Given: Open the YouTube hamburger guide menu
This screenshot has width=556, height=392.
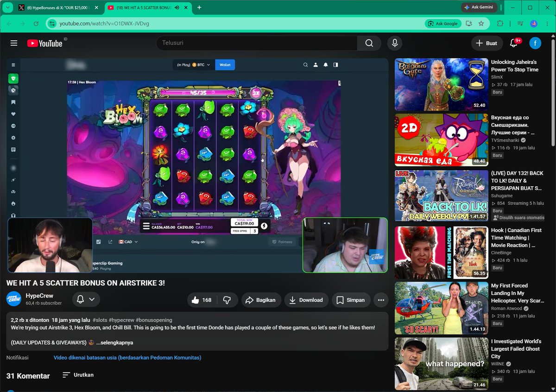Looking at the screenshot, I should point(14,43).
